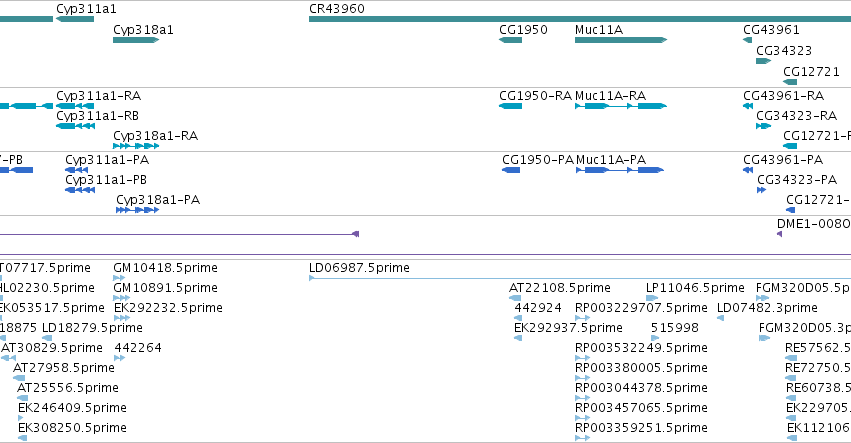Click the CG34323-PA protein glyph
The height and width of the screenshot is (443, 851).
[761, 190]
